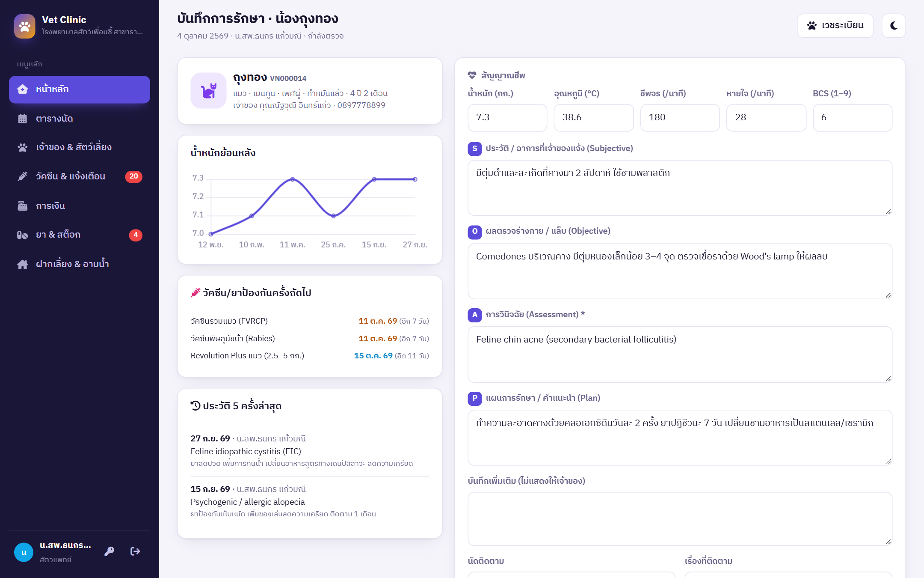Click Psychogenic / allergic alopecia history entry
The width and height of the screenshot is (924, 578).
tap(310, 501)
